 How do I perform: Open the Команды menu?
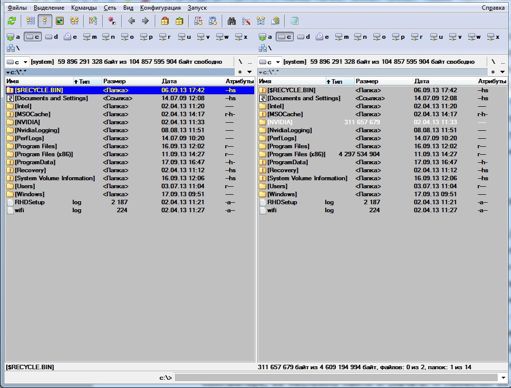tap(84, 7)
